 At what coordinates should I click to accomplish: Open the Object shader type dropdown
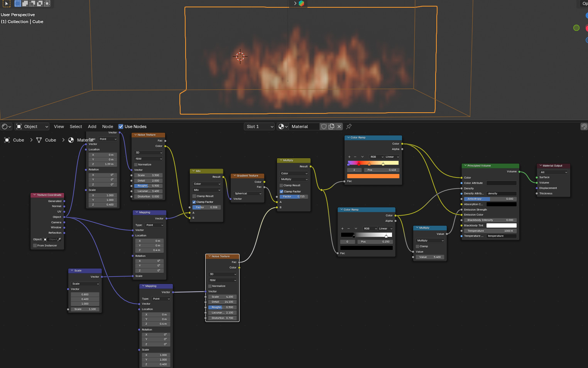(x=32, y=127)
